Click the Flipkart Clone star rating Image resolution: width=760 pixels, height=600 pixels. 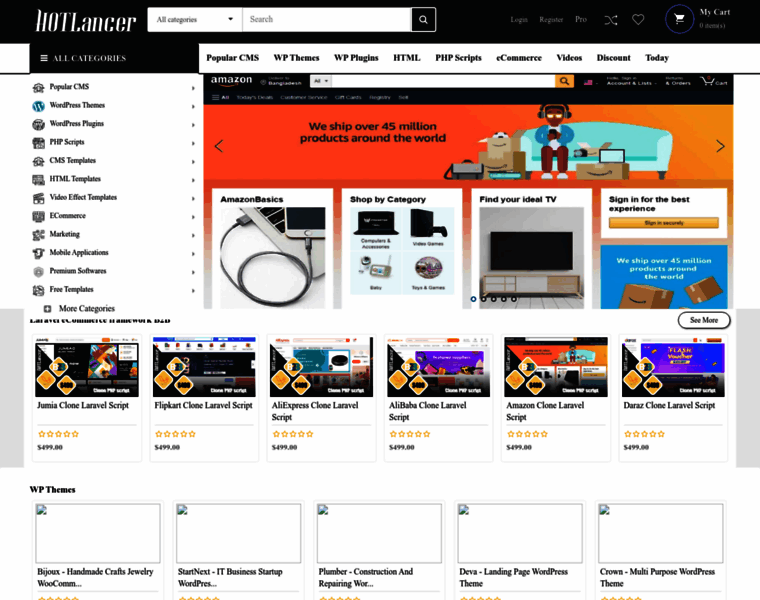[x=175, y=434]
